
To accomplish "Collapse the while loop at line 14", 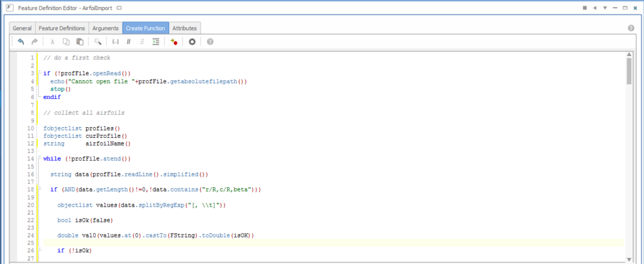I will pyautogui.click(x=39, y=159).
